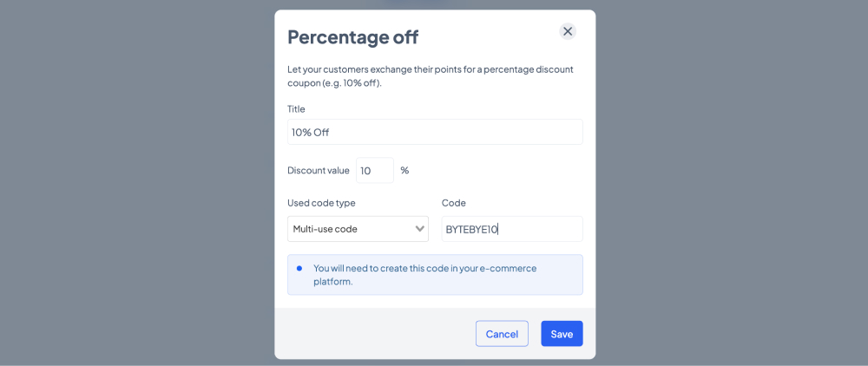The width and height of the screenshot is (868, 366).
Task: Close the Percentage off dialog
Action: tap(568, 31)
